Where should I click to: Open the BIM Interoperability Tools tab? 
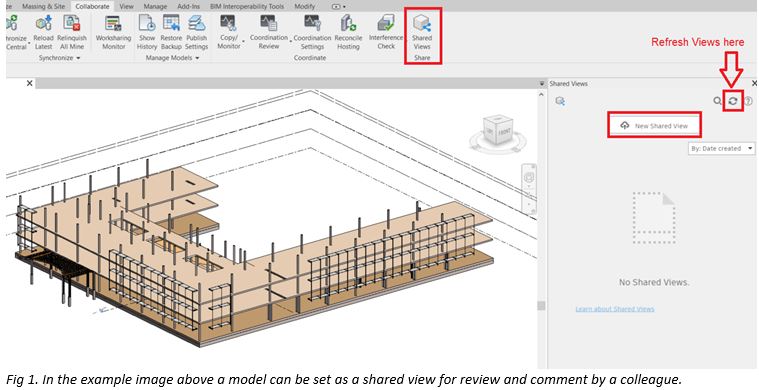coord(247,6)
